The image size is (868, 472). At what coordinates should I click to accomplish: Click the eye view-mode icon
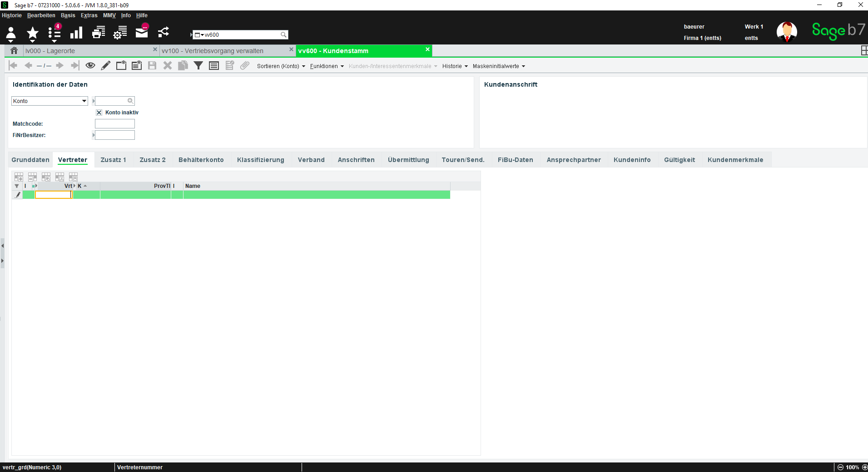point(90,65)
